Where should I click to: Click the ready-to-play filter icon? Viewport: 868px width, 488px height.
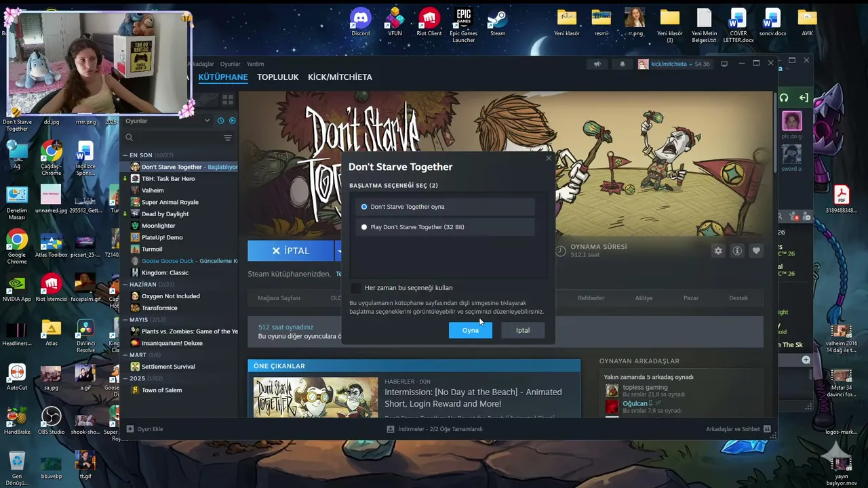coord(232,121)
